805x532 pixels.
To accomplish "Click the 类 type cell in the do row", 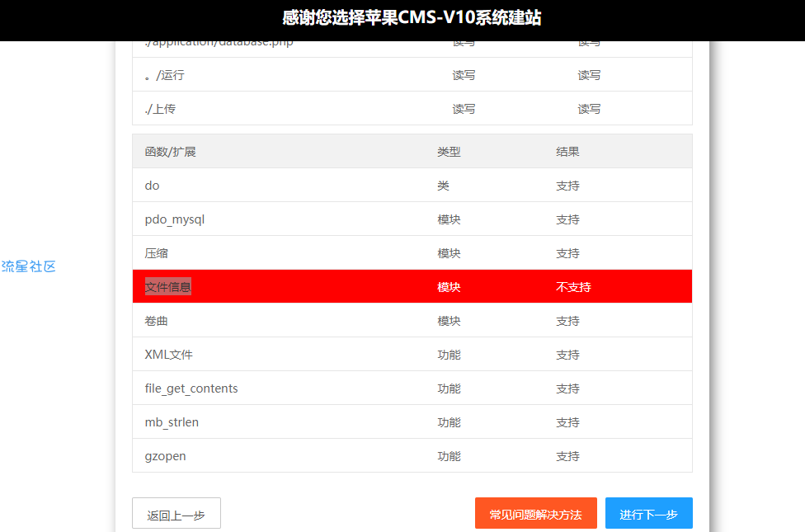I will (x=443, y=186).
